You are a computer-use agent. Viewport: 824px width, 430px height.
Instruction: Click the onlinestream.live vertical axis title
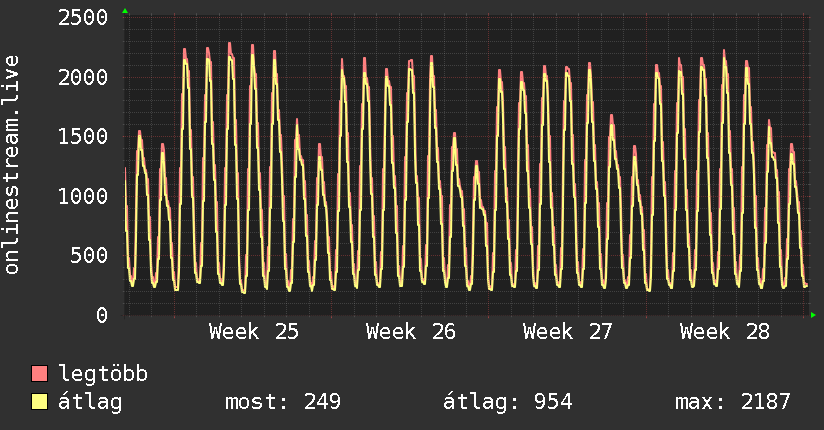(12, 165)
